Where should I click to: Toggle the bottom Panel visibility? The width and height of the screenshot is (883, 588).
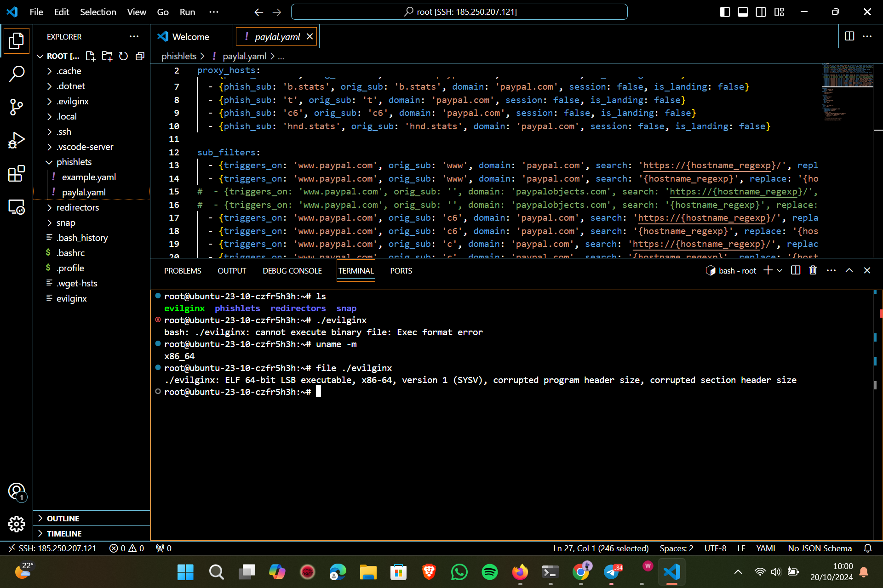coord(743,12)
